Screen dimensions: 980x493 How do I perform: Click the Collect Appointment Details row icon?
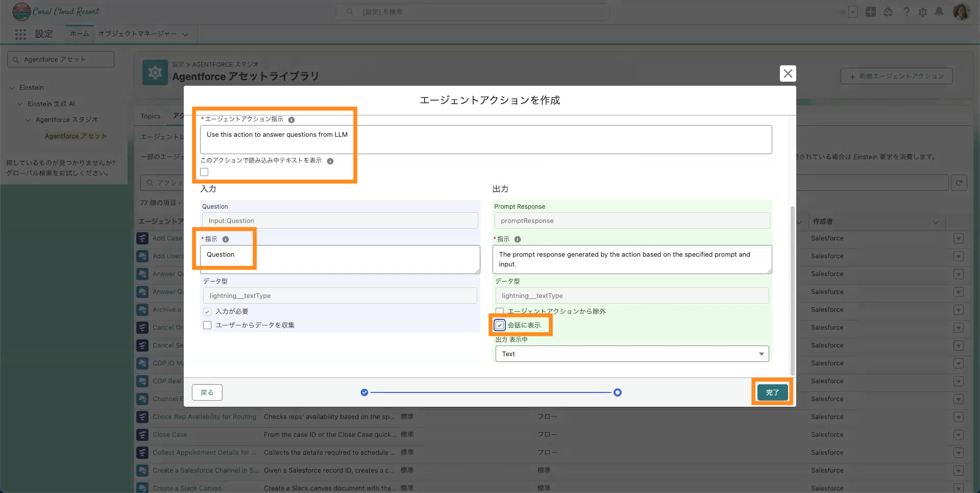(x=142, y=453)
